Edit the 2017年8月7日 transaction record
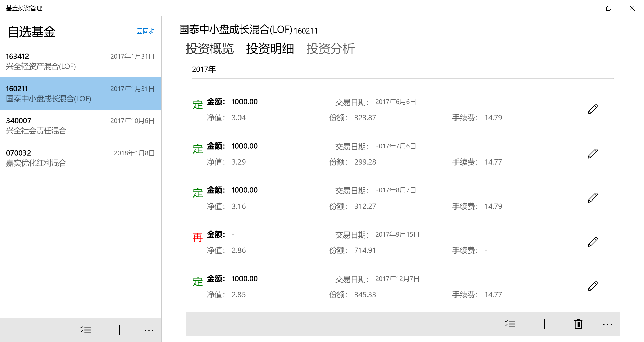Screen dimensions: 644x342 coord(593,197)
